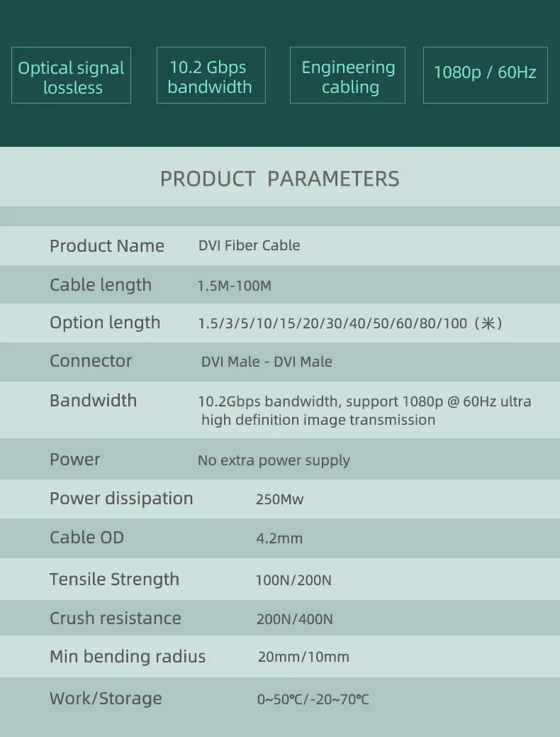
Task: Select the Option length values list
Action: click(x=350, y=323)
